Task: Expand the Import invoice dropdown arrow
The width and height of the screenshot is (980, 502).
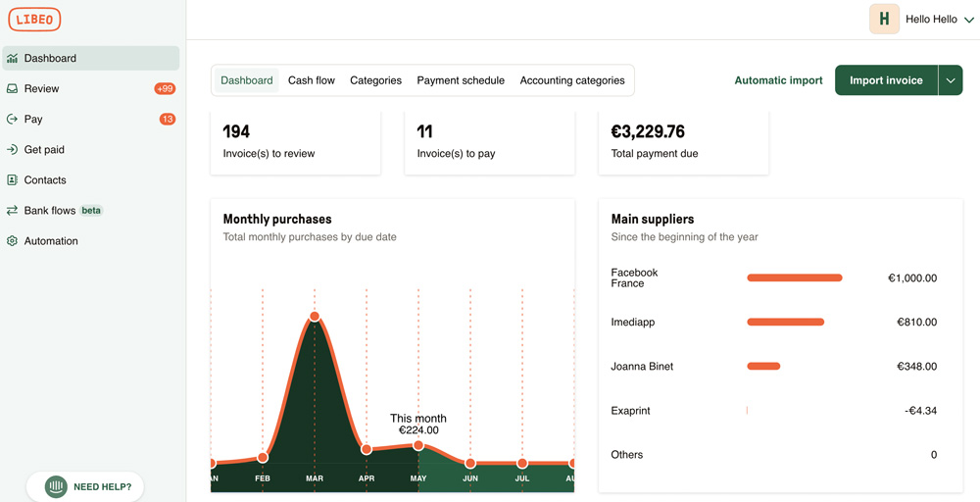Action: point(951,80)
